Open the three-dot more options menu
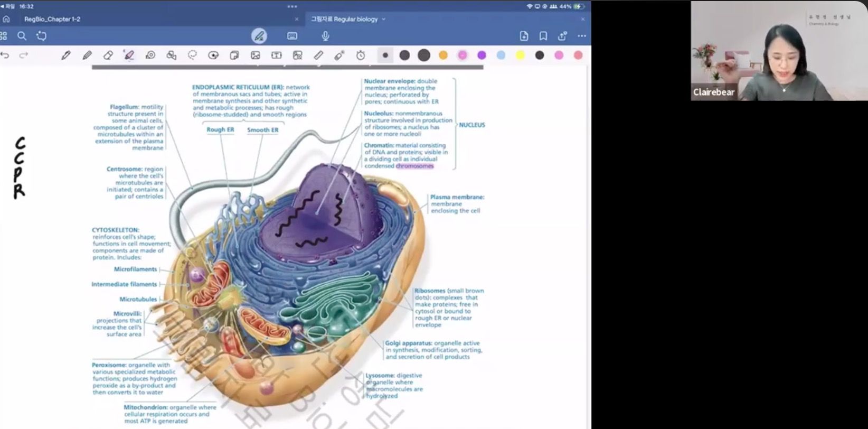Viewport: 868px width, 429px height. 581,36
